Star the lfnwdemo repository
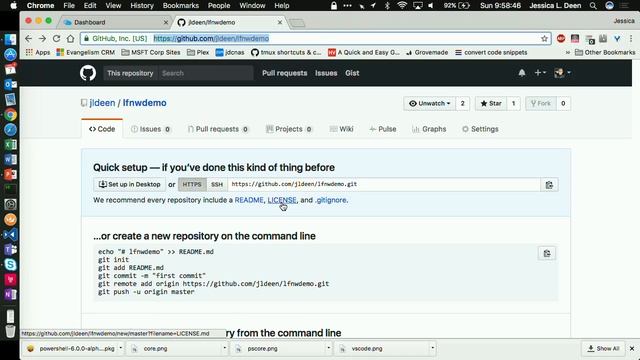This screenshot has height=360, width=640. pos(491,103)
